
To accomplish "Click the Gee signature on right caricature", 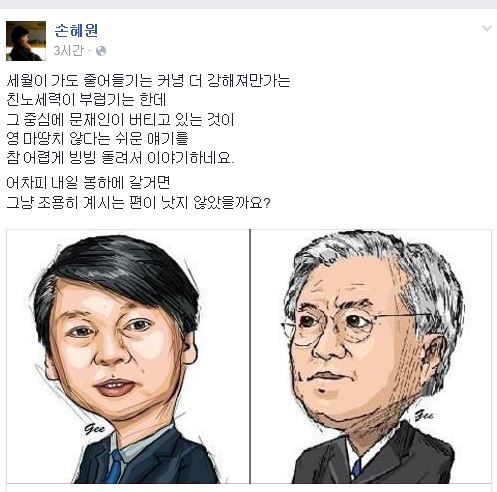I will click(x=424, y=415).
